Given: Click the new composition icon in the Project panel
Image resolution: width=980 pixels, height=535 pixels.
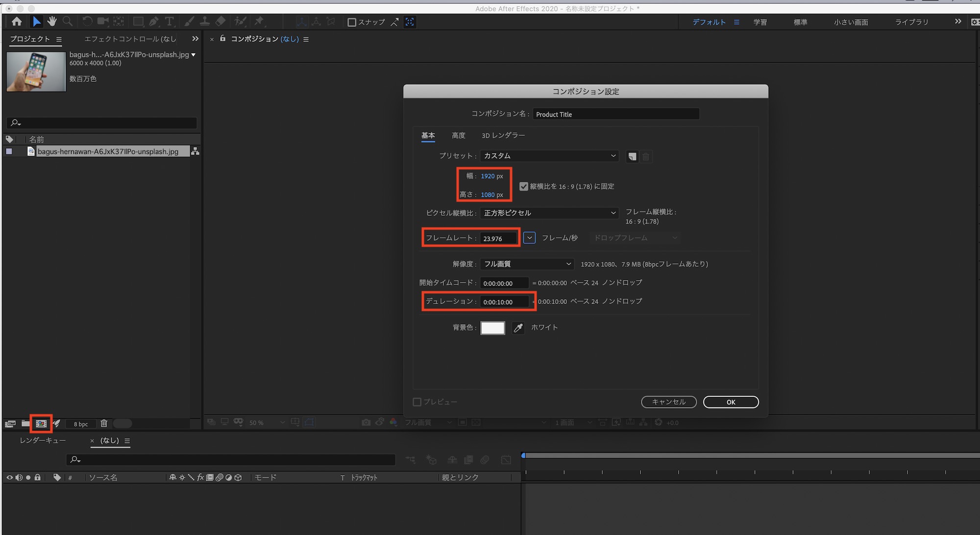Looking at the screenshot, I should pyautogui.click(x=41, y=423).
